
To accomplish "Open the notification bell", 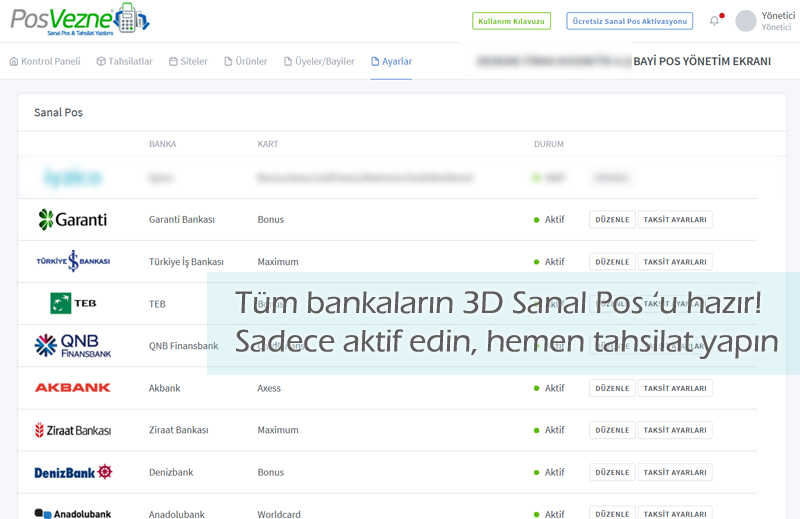I will point(714,21).
